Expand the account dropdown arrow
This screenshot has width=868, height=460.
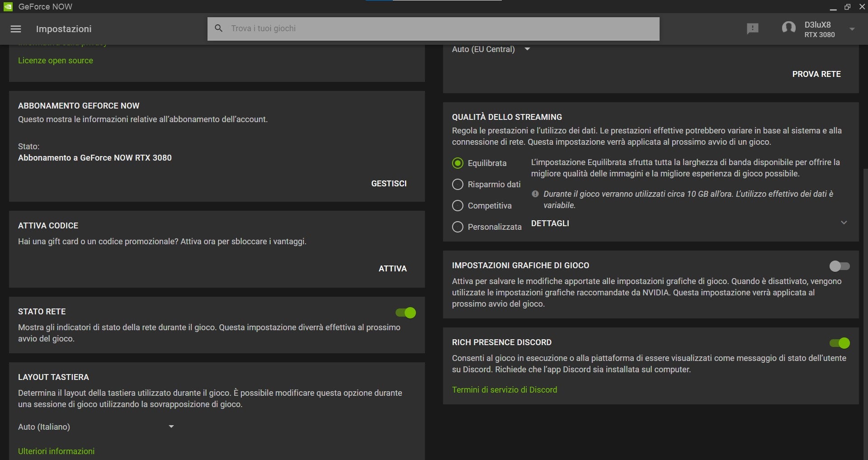(x=852, y=29)
